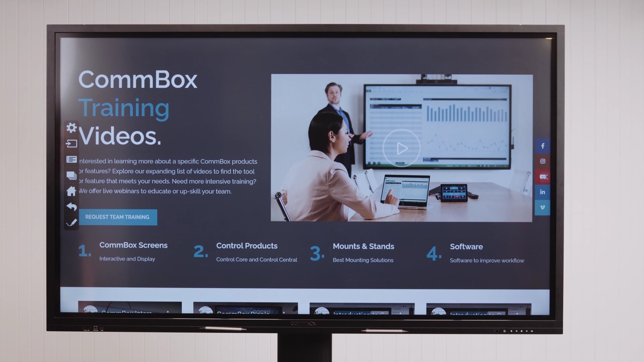Enable the Vimeo social icon link
644x362 pixels.
coord(543,207)
